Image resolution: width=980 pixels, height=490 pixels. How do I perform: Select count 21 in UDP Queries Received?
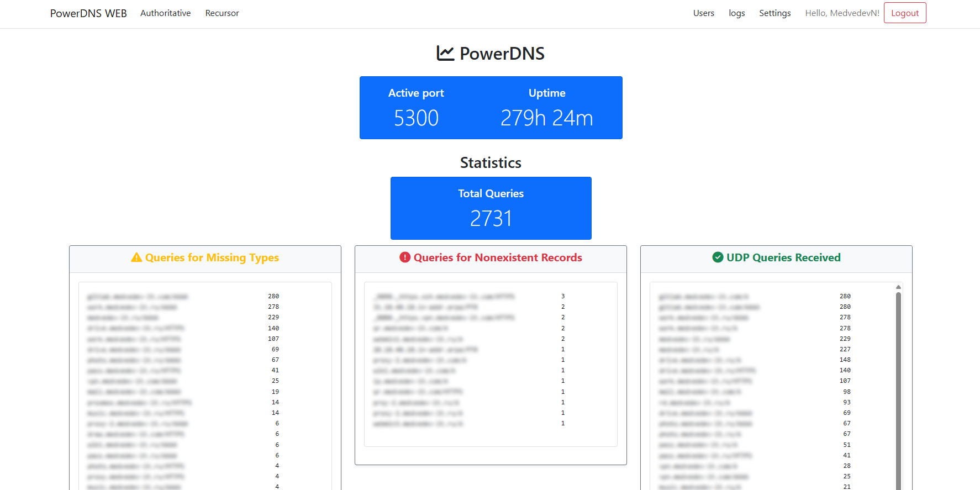point(847,487)
